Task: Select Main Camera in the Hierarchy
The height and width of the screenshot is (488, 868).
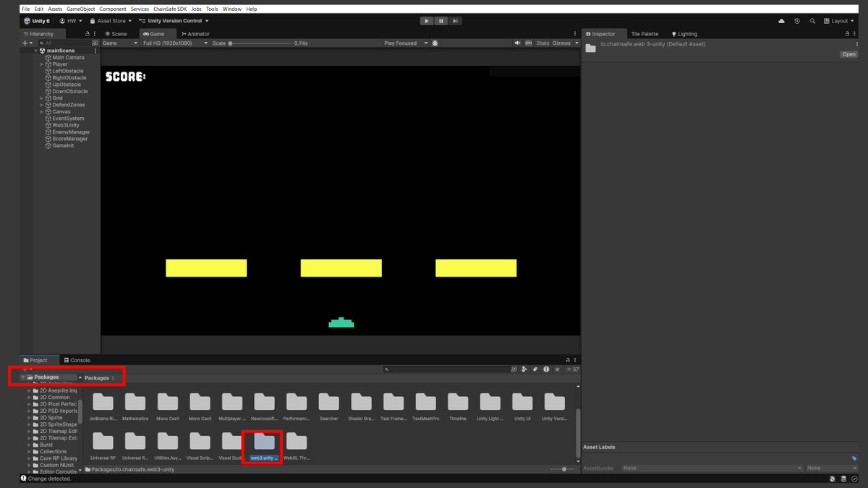Action: point(65,57)
